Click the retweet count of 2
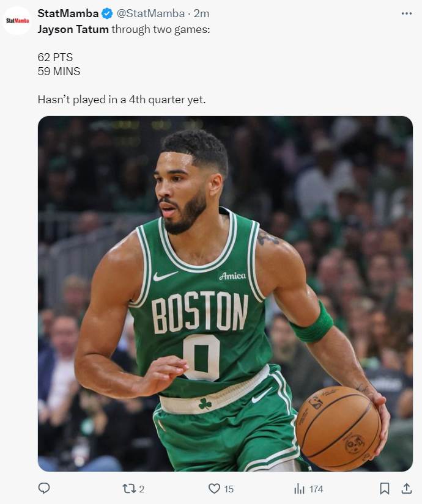The image size is (422, 504). point(142,489)
